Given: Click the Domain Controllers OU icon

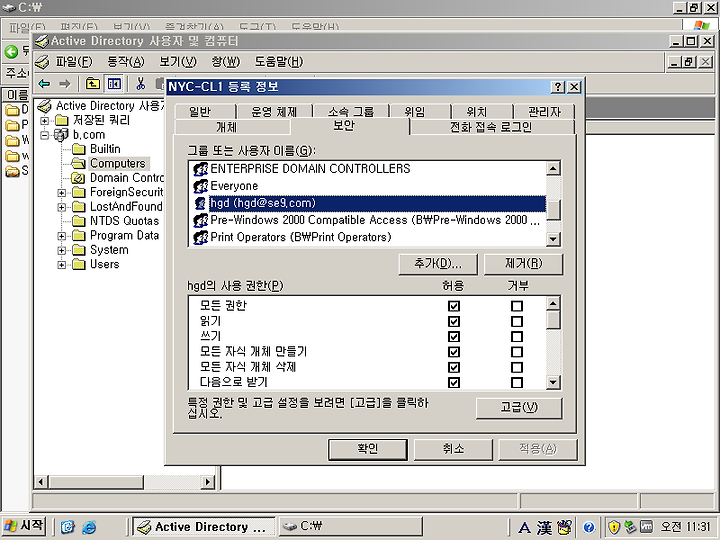Looking at the screenshot, I should click(x=79, y=178).
